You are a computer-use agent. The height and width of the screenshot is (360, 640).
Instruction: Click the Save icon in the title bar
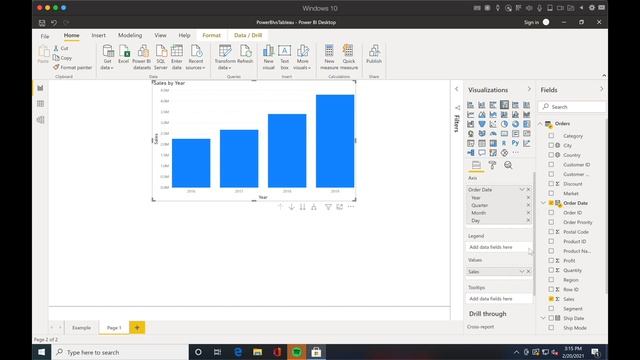[42, 23]
